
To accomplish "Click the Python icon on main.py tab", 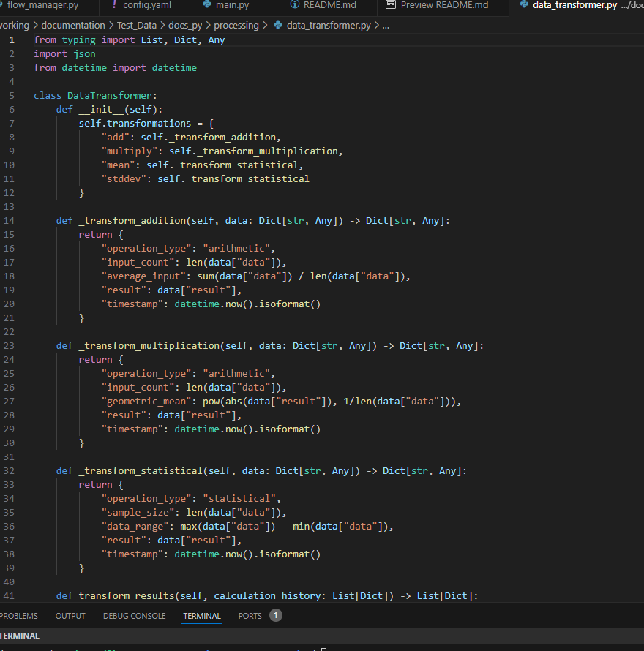I will pos(206,4).
